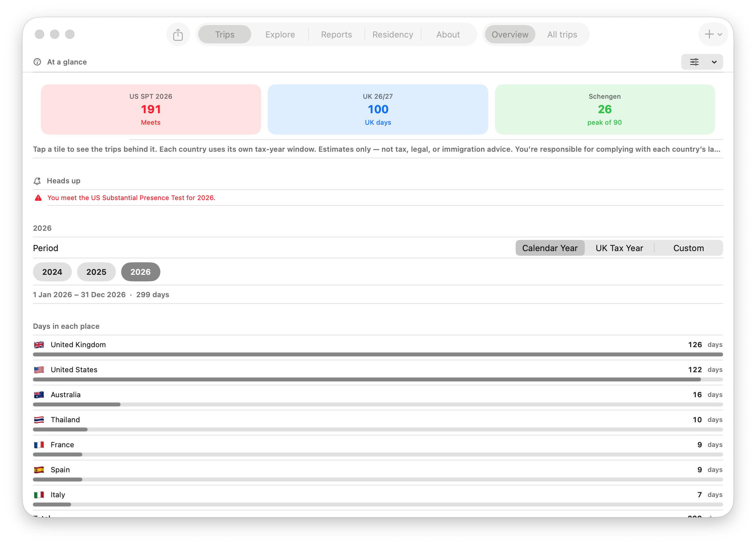Click the share export icon
The width and height of the screenshot is (756, 545).
point(178,34)
